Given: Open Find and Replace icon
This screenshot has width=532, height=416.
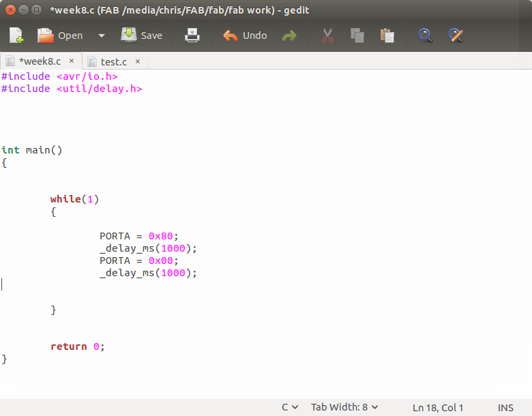Looking at the screenshot, I should (456, 35).
